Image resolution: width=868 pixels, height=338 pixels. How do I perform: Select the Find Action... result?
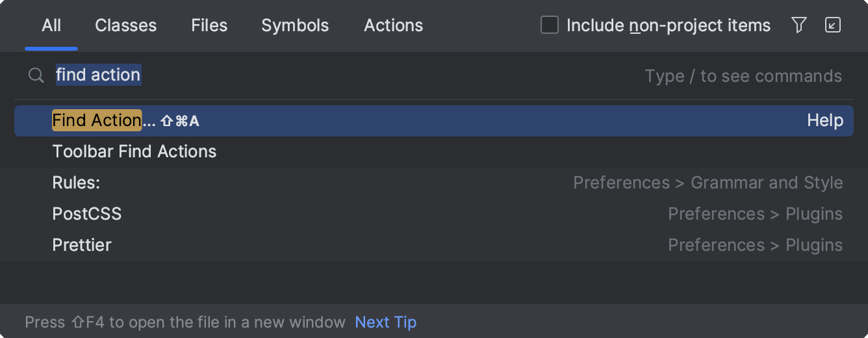coord(434,120)
